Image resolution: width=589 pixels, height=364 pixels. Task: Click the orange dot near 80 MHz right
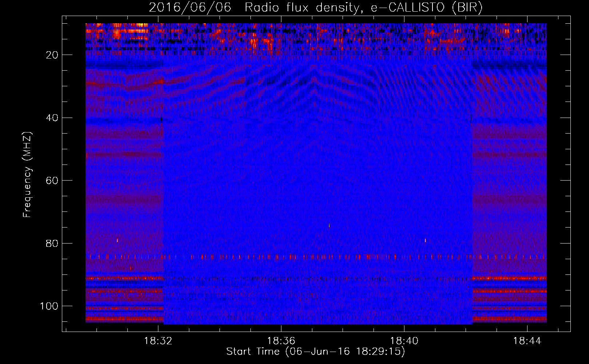click(425, 240)
